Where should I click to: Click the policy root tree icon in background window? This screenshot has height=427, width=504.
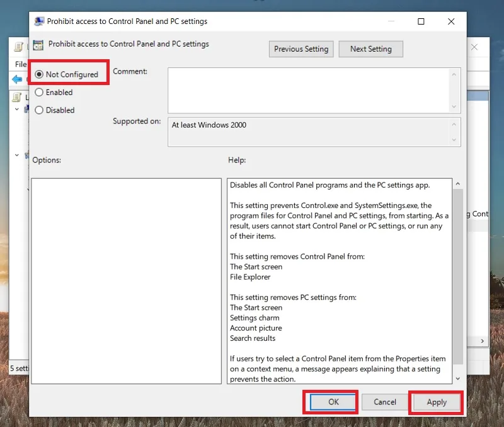tap(17, 97)
